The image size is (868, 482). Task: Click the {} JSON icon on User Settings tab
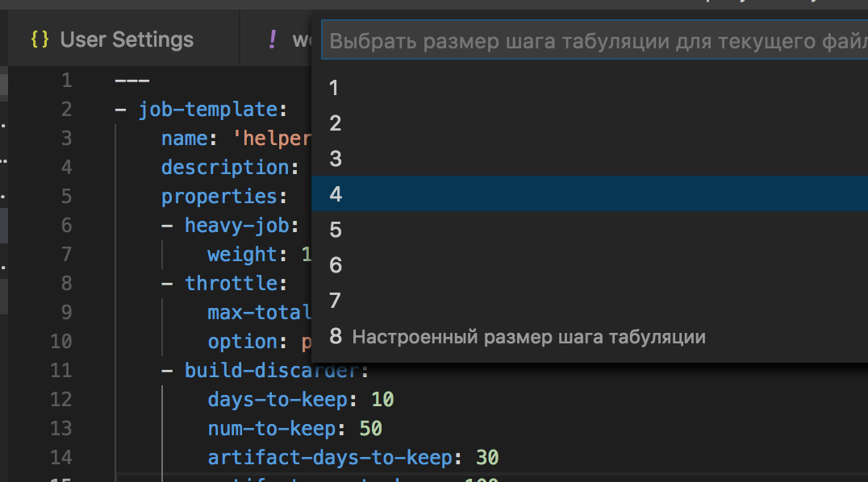[x=39, y=39]
